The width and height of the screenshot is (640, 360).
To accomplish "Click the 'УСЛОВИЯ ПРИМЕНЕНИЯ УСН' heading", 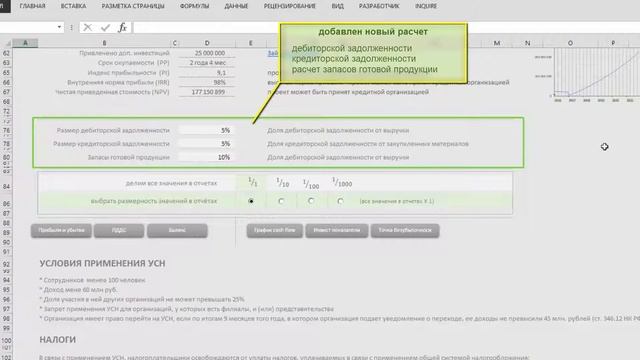I will click(102, 264).
